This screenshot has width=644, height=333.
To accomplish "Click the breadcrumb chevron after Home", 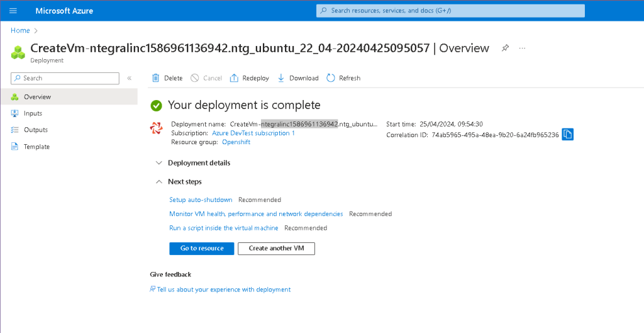I will [x=36, y=30].
